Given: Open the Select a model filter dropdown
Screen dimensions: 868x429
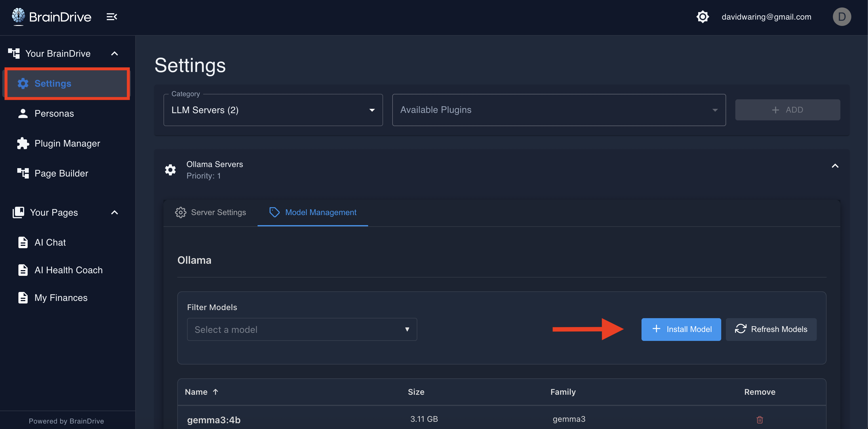Looking at the screenshot, I should (x=302, y=329).
